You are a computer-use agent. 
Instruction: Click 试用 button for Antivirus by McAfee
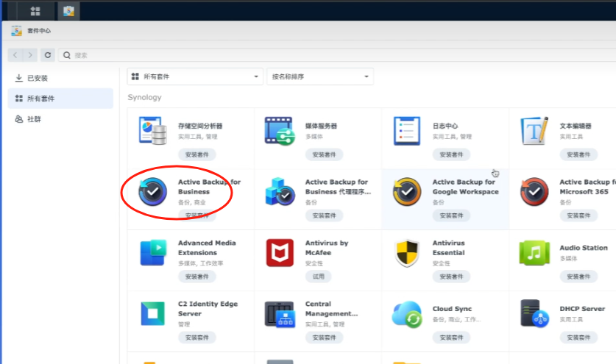pos(318,276)
